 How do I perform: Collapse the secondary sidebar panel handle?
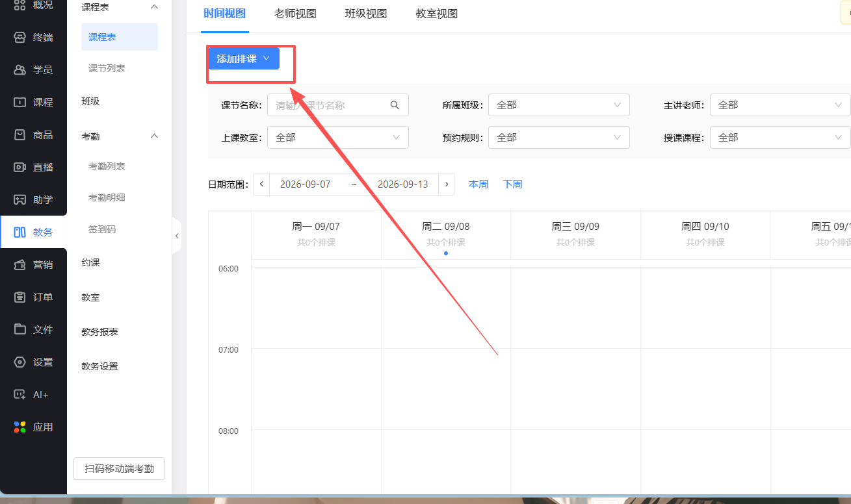(x=177, y=236)
